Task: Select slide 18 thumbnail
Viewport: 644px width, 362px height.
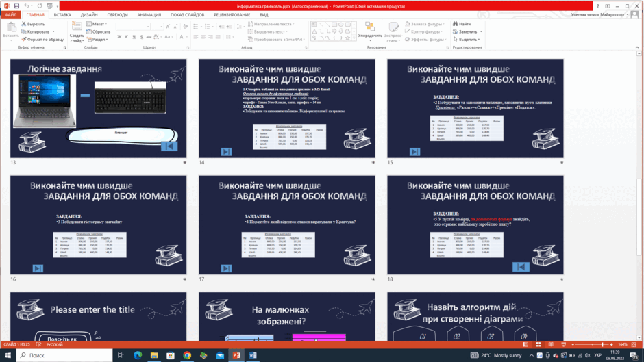Action: click(x=475, y=225)
